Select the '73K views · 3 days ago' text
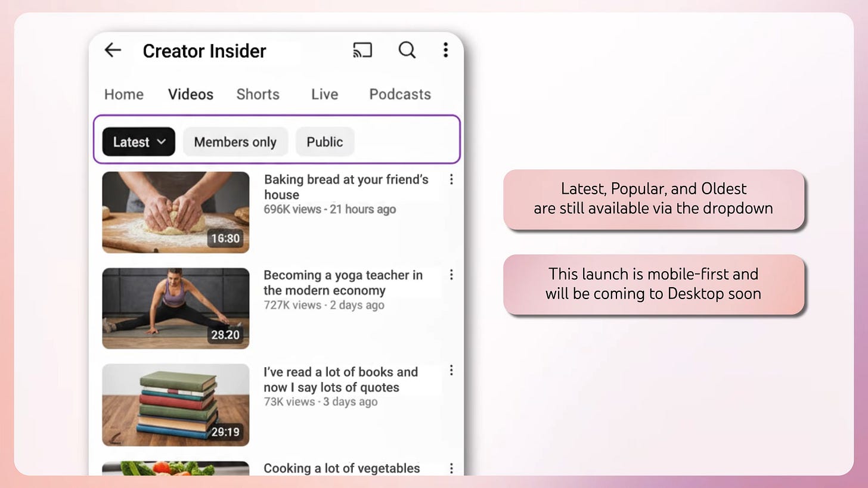The height and width of the screenshot is (488, 868). point(321,402)
